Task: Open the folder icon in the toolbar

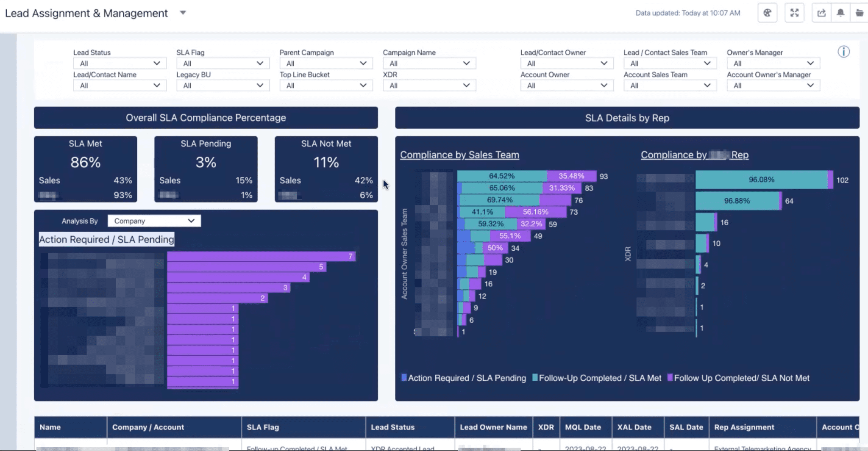Action: tap(860, 13)
